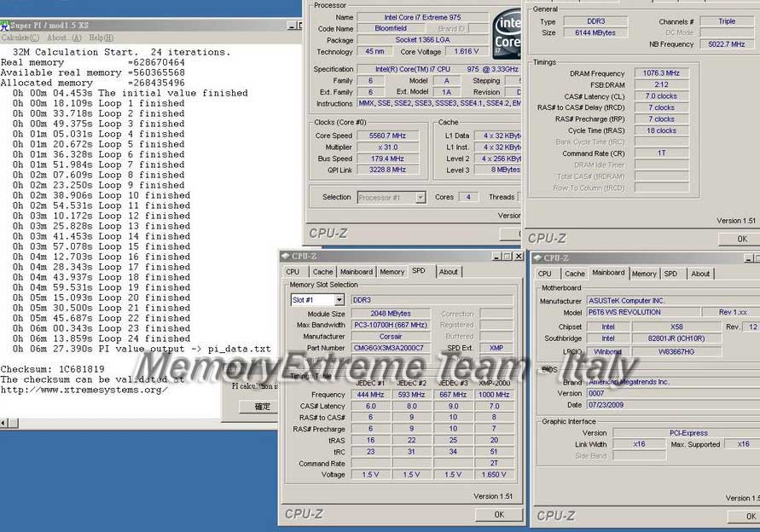760x532 pixels.
Task: Open SPD tab in Mainboard window
Action: tap(670, 274)
